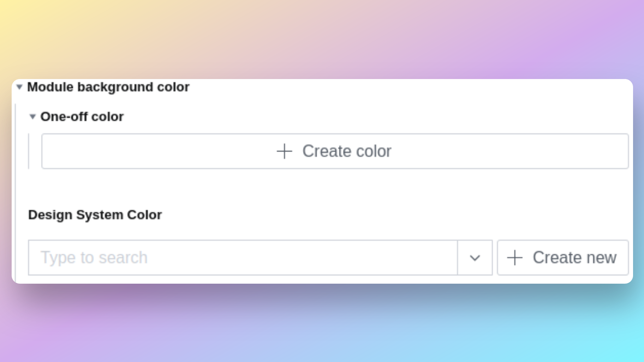Select the disclosure triangle before One-off color
This screenshot has height=362, width=644.
coord(32,117)
